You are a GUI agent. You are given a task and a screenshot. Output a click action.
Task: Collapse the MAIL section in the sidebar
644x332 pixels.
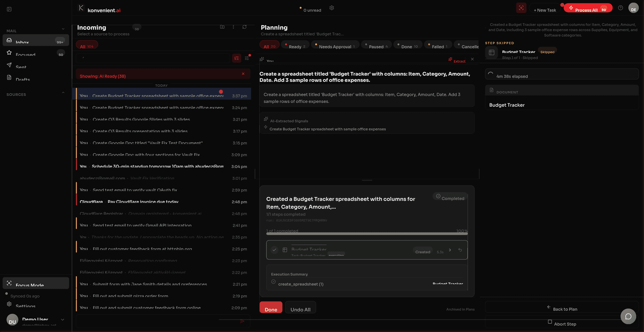coord(63,29)
